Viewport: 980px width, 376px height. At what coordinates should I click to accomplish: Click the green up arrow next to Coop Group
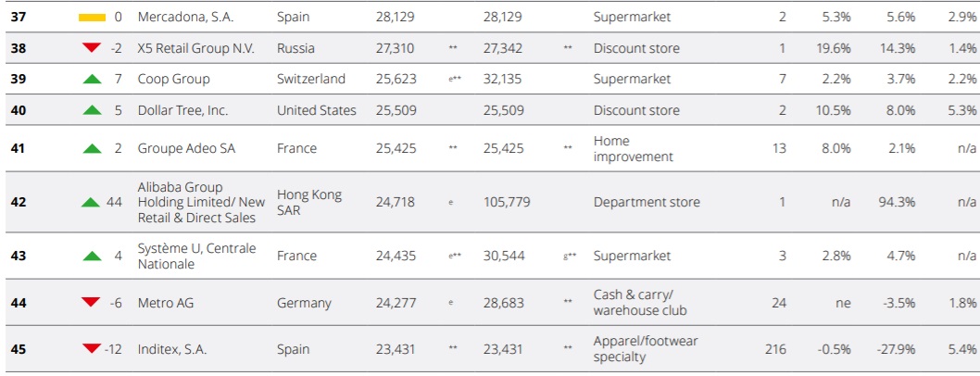[x=92, y=79]
